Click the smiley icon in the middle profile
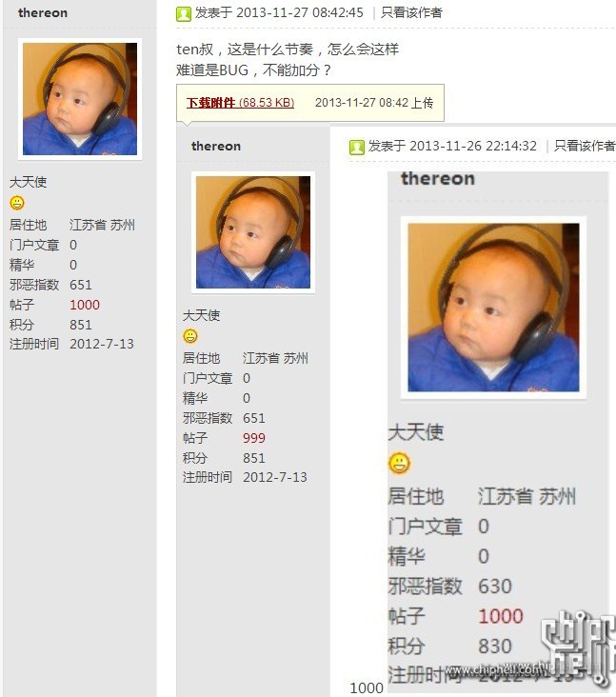 [x=190, y=336]
